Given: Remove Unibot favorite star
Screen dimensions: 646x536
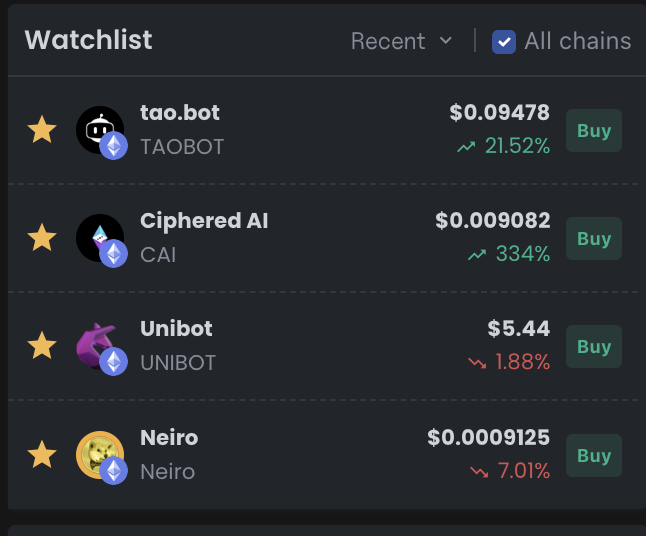Looking at the screenshot, I should click(41, 346).
